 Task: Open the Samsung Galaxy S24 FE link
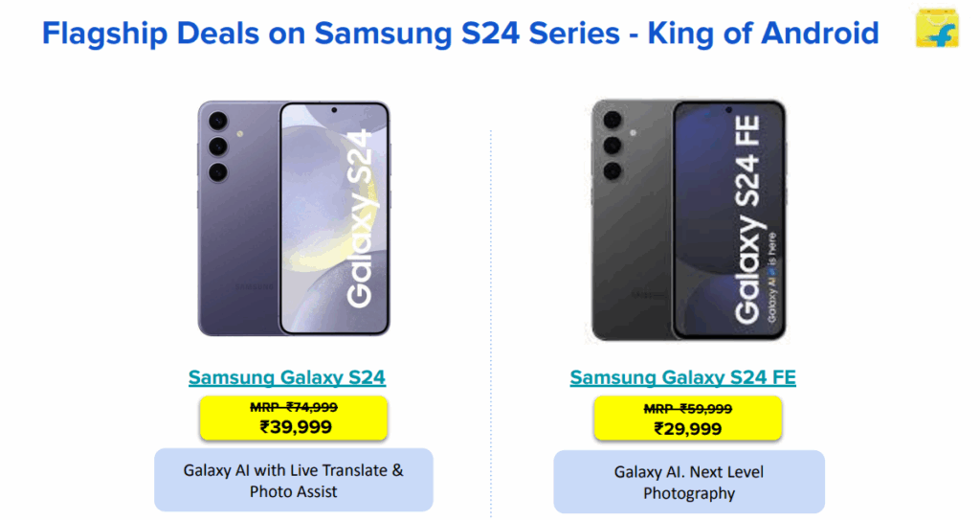[683, 377]
